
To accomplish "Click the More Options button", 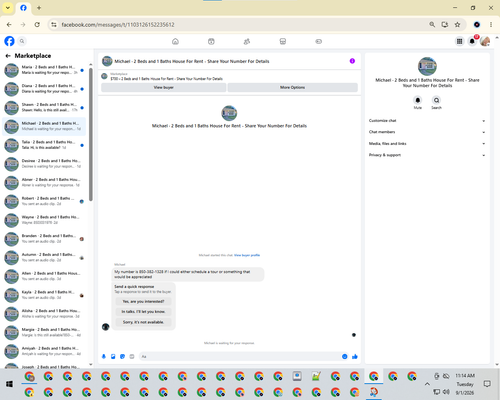I will 292,87.
